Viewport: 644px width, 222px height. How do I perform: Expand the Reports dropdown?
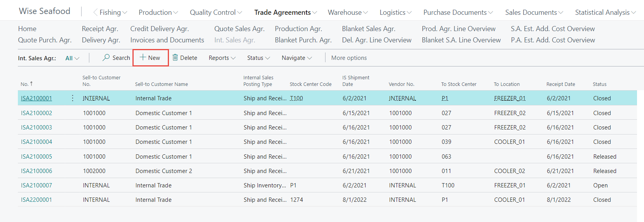[x=222, y=58]
